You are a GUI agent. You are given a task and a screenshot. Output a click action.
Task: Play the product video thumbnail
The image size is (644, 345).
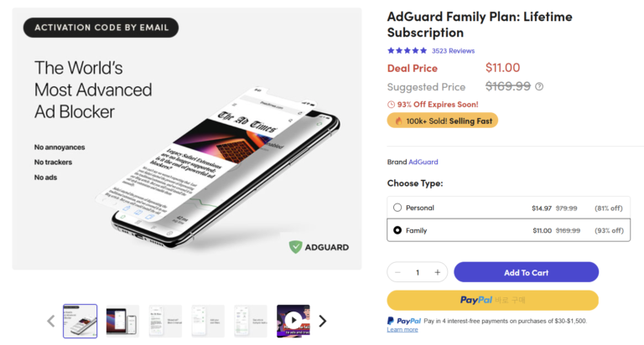tap(293, 320)
